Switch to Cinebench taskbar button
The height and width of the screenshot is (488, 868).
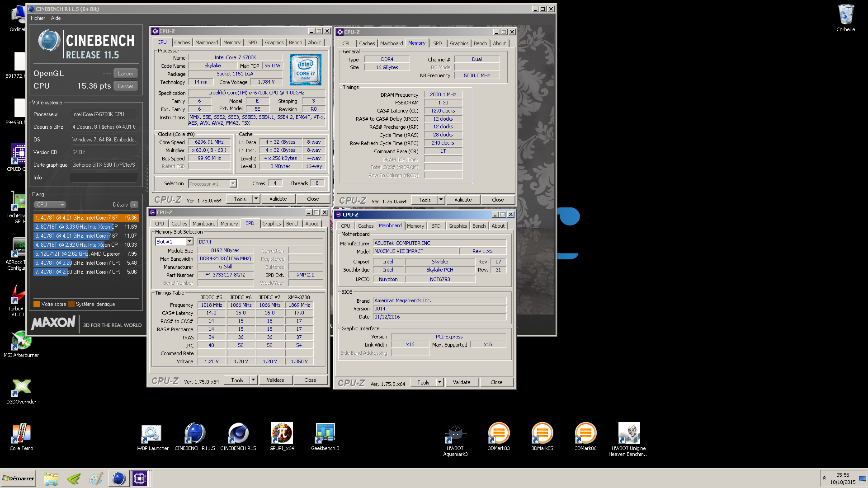(118, 478)
